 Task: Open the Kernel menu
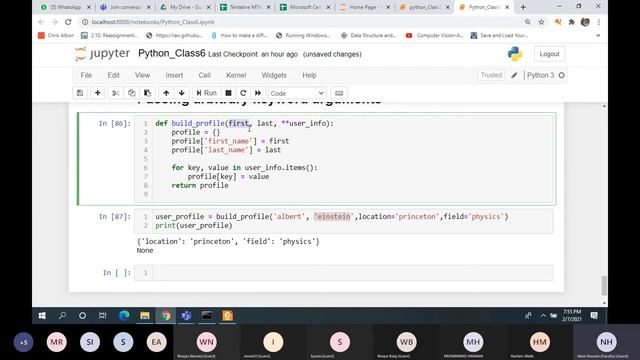tap(236, 75)
